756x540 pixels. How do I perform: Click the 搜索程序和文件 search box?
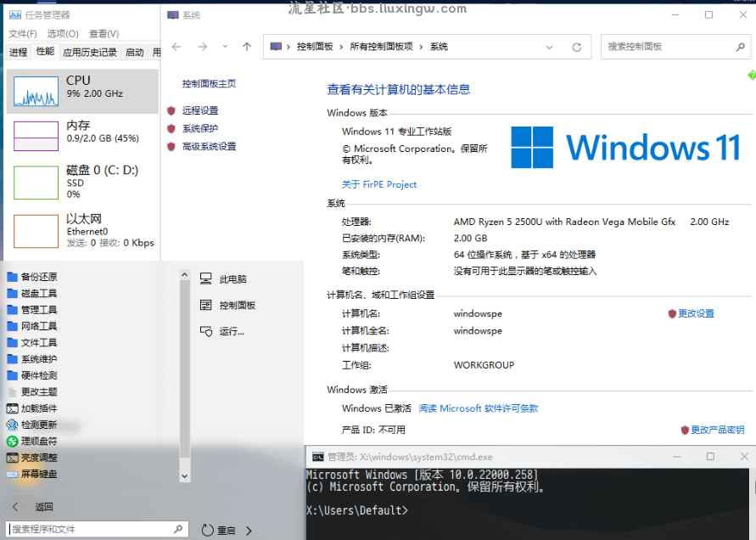pyautogui.click(x=97, y=529)
